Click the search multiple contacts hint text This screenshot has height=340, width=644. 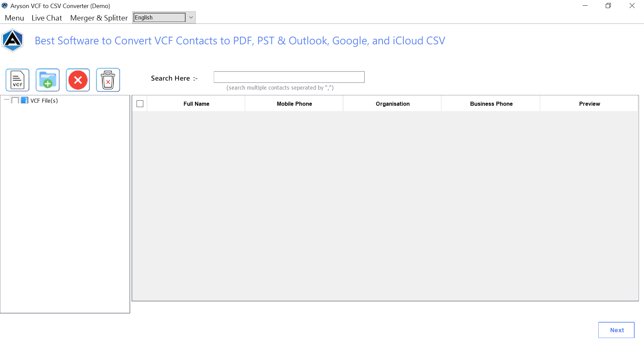point(280,88)
